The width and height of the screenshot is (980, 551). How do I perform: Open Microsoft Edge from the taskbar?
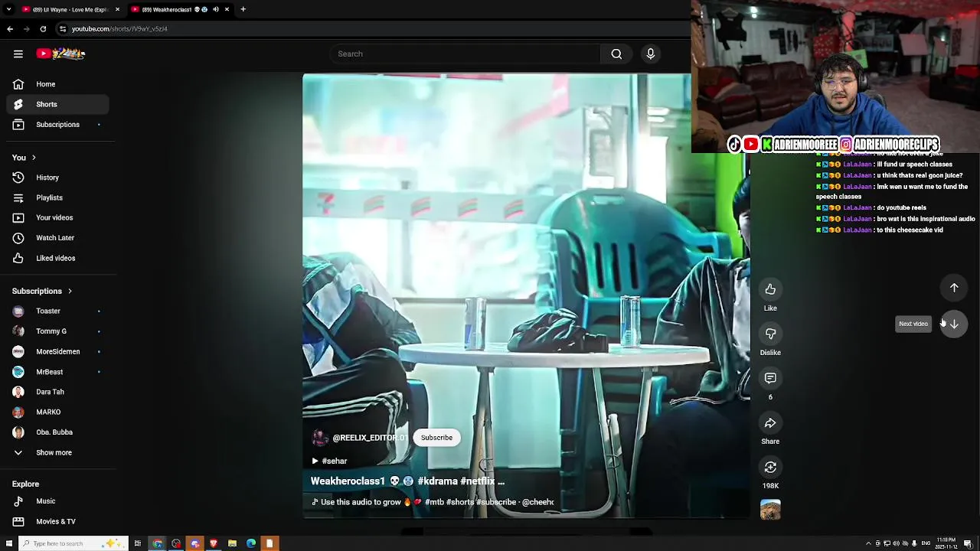tap(250, 543)
